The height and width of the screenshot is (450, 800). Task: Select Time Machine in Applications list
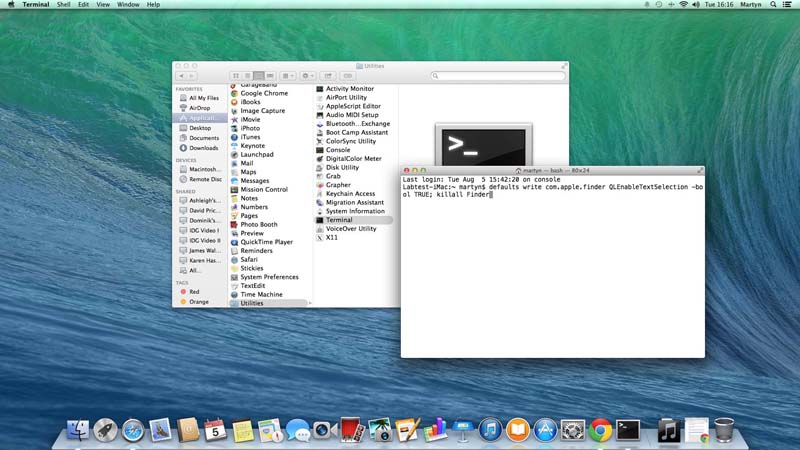click(x=261, y=294)
